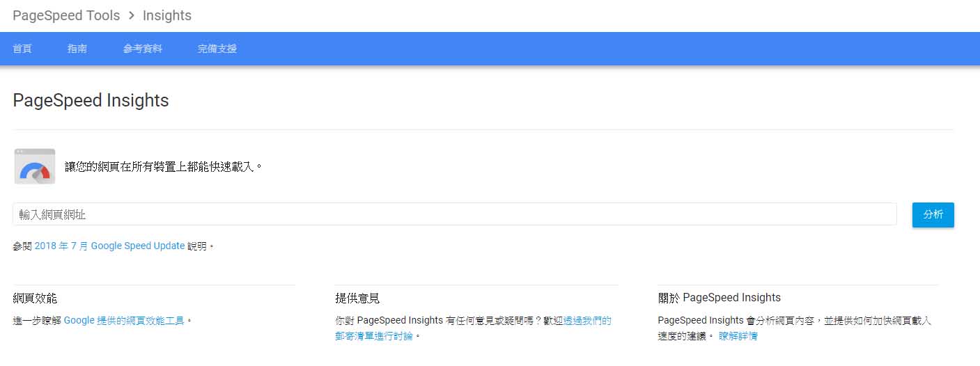Click the breadcrumb chevron separator
980x366 pixels.
(132, 15)
